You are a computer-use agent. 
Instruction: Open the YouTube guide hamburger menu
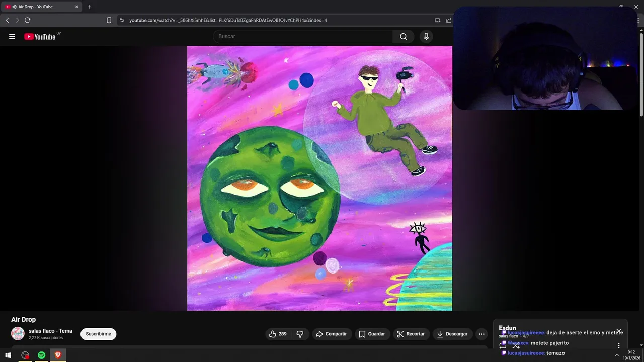[12, 36]
